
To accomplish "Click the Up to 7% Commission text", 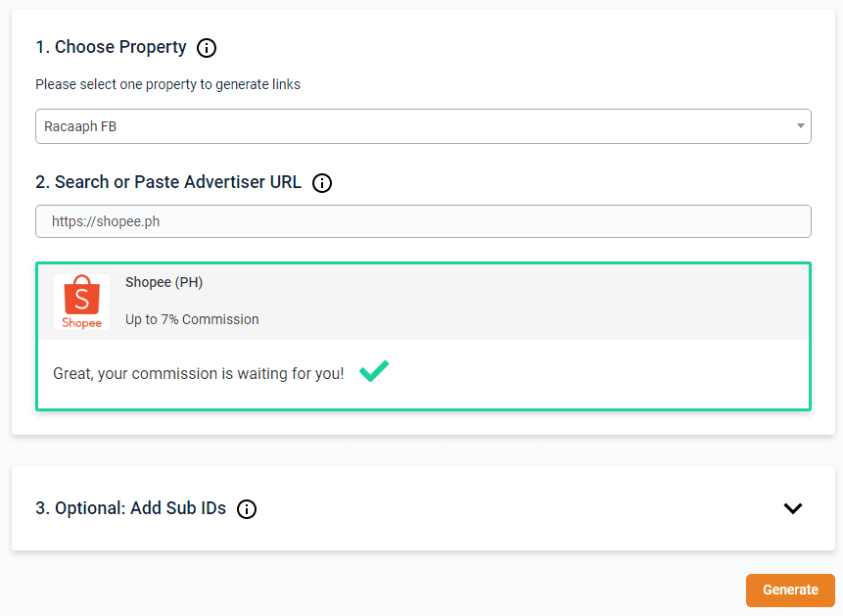I will coord(192,319).
